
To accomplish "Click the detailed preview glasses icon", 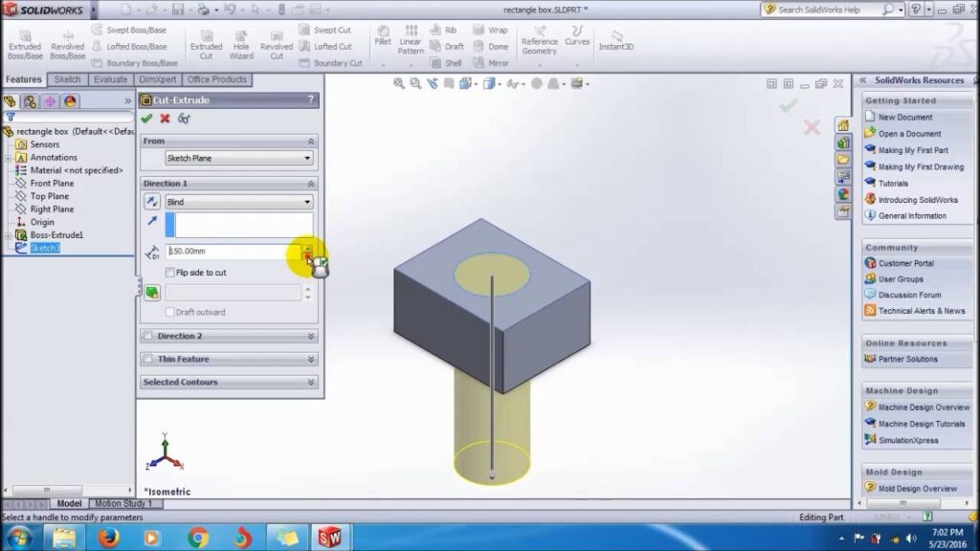I will tap(184, 118).
